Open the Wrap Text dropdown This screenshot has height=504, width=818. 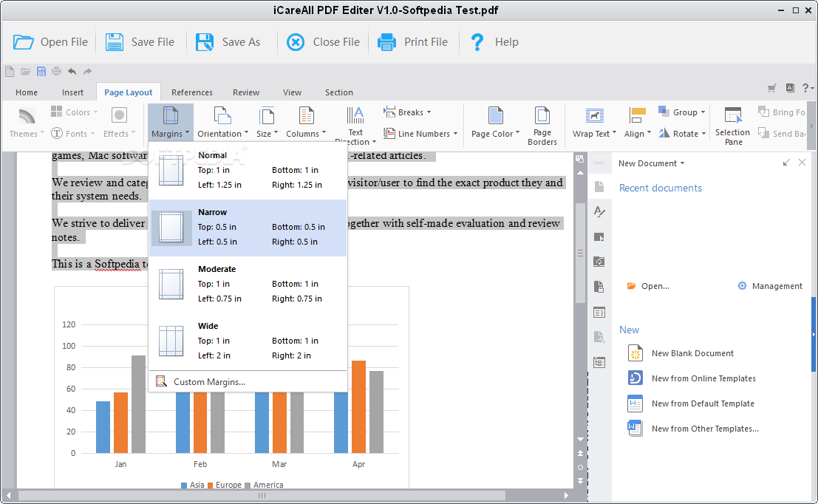point(594,134)
